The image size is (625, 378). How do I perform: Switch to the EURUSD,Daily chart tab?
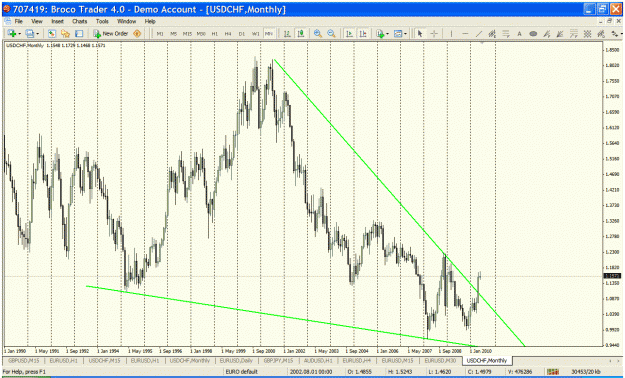[x=236, y=360]
